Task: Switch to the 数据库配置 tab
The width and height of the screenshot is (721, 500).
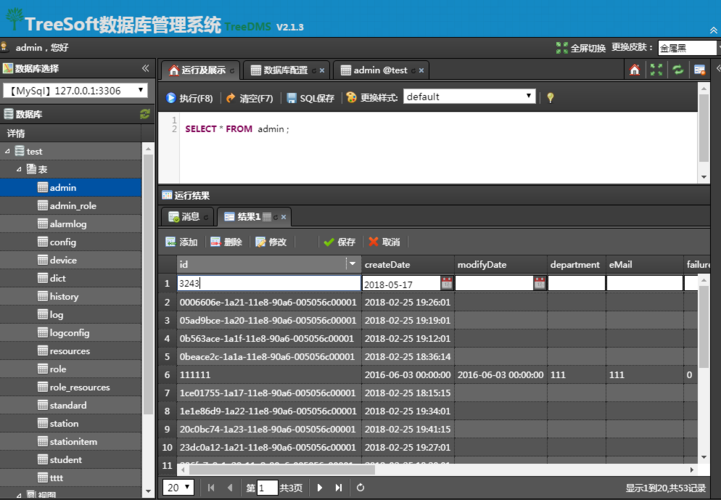Action: [285, 70]
